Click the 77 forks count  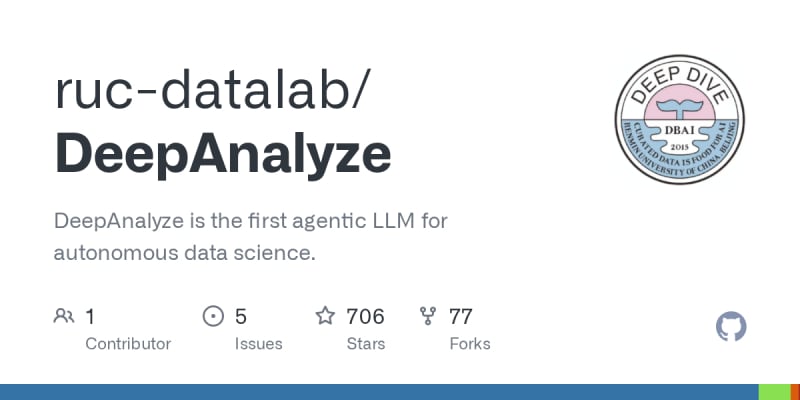click(461, 317)
